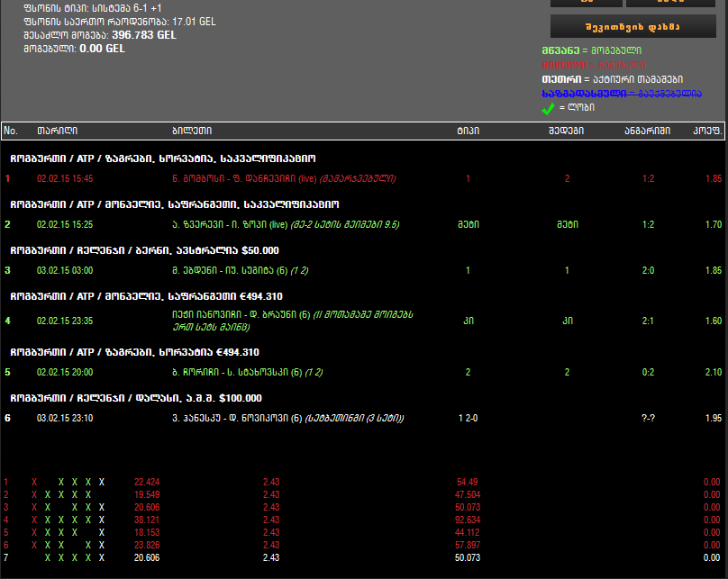Click the stake 2.43 in system row 7
This screenshot has height=579, width=728.
271,557
